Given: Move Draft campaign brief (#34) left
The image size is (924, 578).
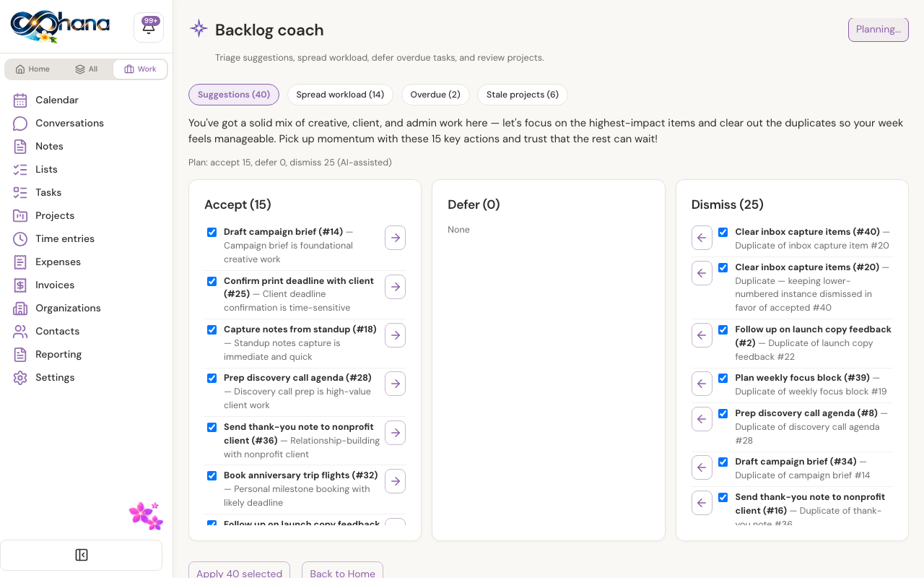Looking at the screenshot, I should 702,467.
